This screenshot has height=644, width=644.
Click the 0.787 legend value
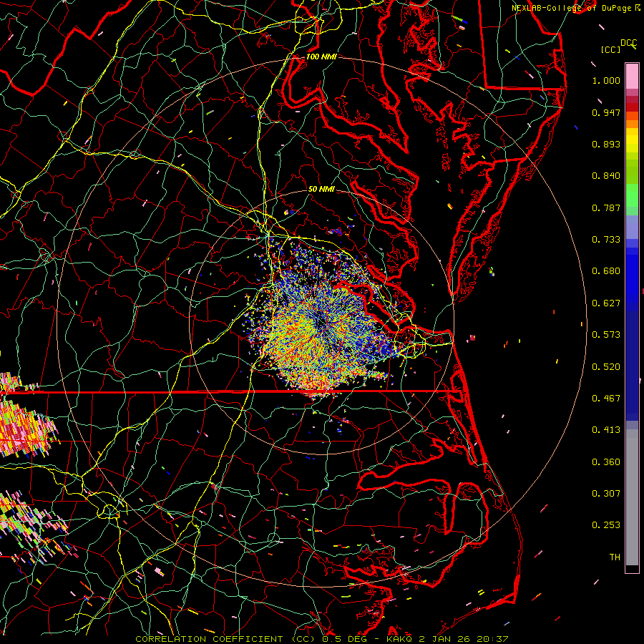pos(606,208)
